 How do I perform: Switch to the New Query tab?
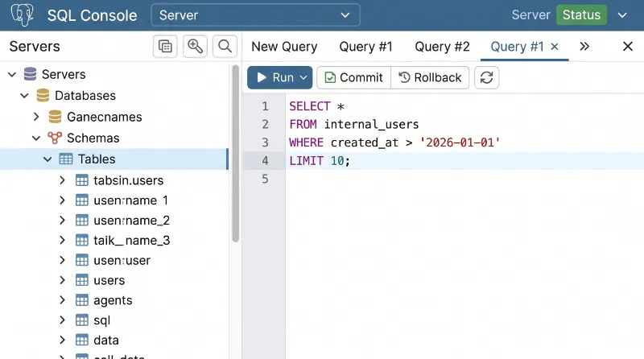[284, 47]
